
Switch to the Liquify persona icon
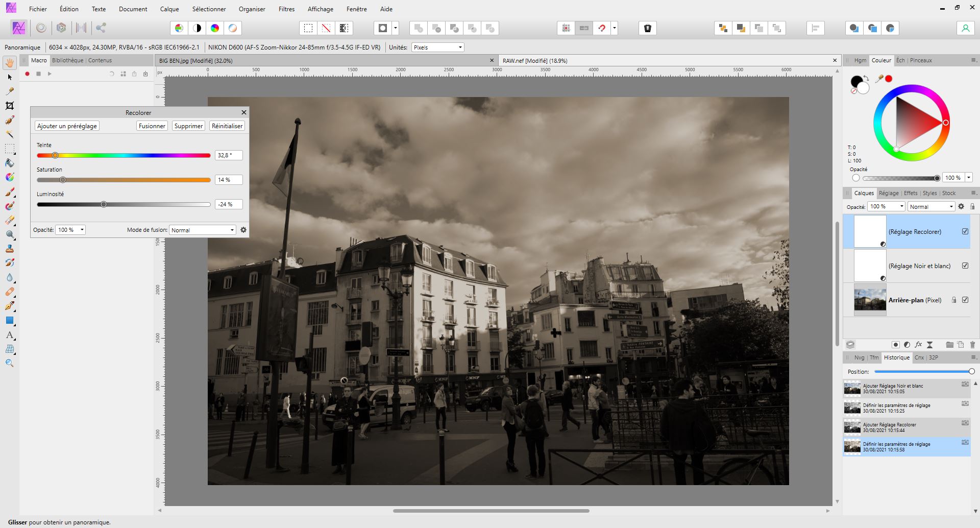[x=41, y=28]
